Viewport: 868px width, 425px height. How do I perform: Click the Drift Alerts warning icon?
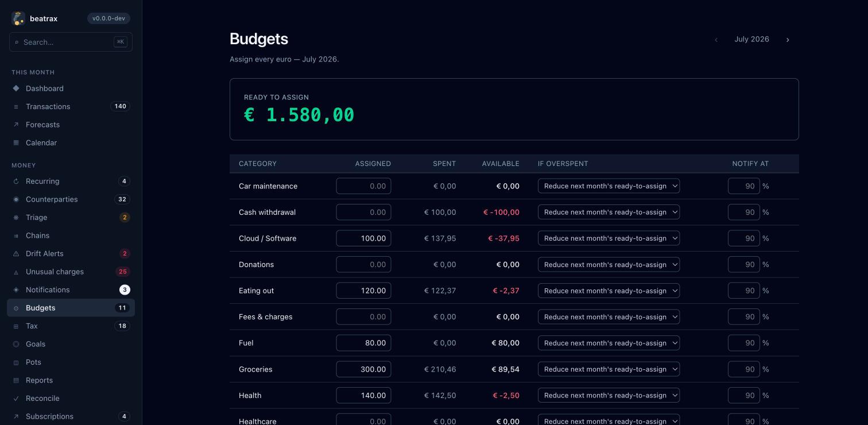click(x=16, y=254)
